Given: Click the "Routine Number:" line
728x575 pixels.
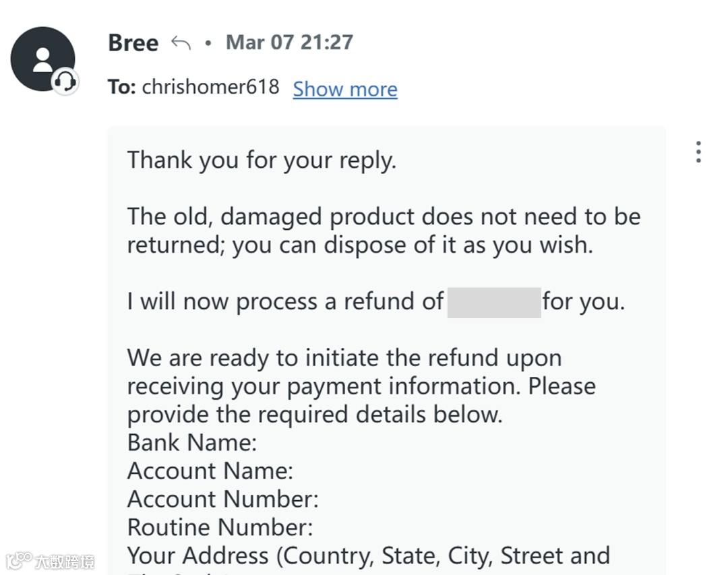Looking at the screenshot, I should (220, 526).
